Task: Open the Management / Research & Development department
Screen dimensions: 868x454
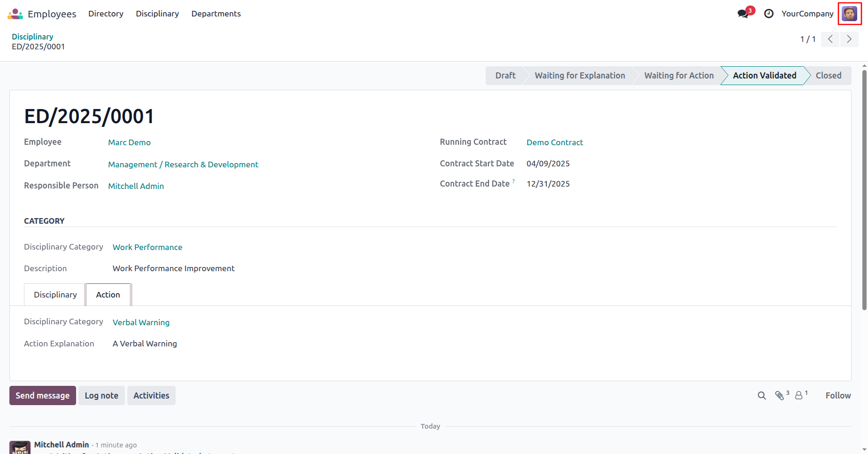Action: point(183,164)
